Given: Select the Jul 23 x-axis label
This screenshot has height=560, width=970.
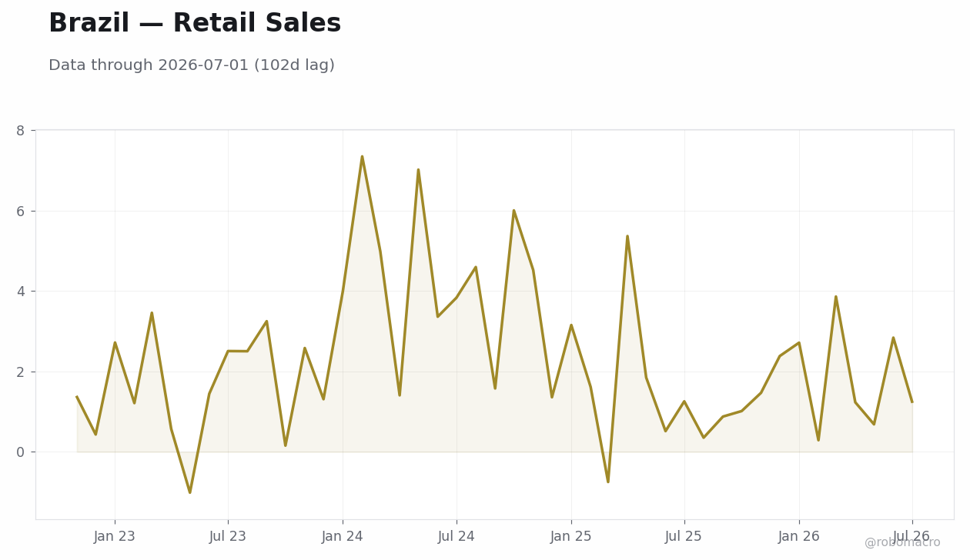Looking at the screenshot, I should [x=228, y=536].
